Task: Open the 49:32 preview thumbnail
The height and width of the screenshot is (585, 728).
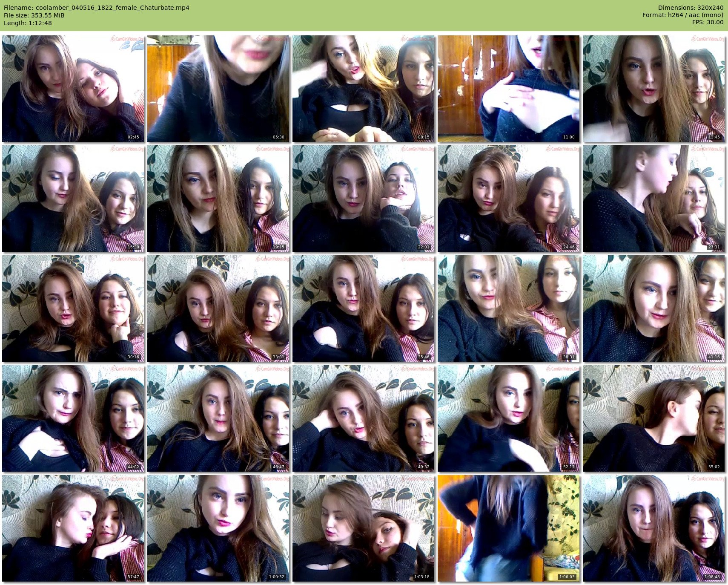Action: pyautogui.click(x=364, y=418)
